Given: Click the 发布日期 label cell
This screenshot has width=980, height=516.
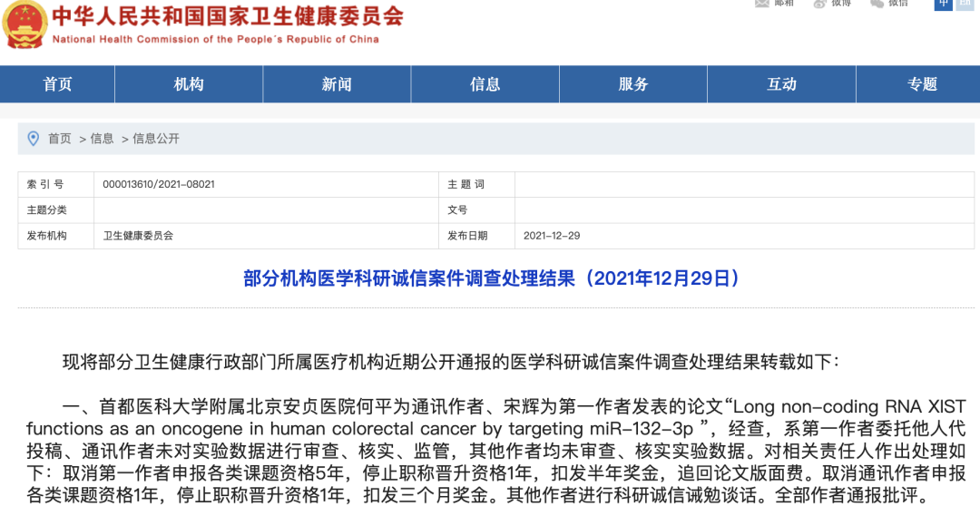Looking at the screenshot, I should pyautogui.click(x=476, y=236).
